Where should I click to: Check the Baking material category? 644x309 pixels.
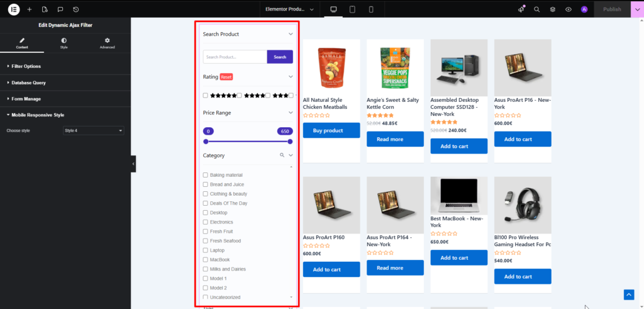click(x=206, y=175)
